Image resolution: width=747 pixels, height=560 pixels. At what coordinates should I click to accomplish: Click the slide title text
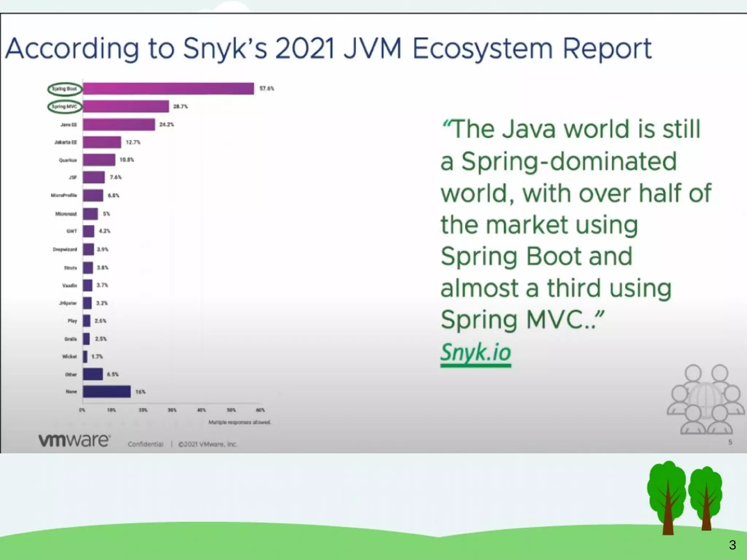(328, 48)
